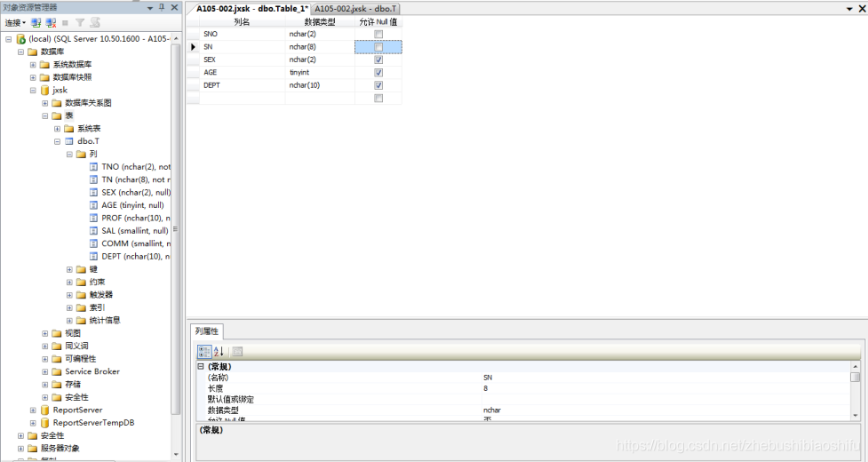Toggle allow null for SNO row
The image size is (868, 462).
click(378, 35)
